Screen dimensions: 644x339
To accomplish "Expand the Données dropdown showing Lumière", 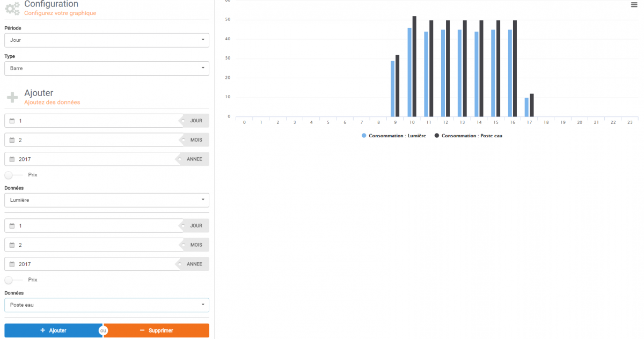I will tap(107, 200).
